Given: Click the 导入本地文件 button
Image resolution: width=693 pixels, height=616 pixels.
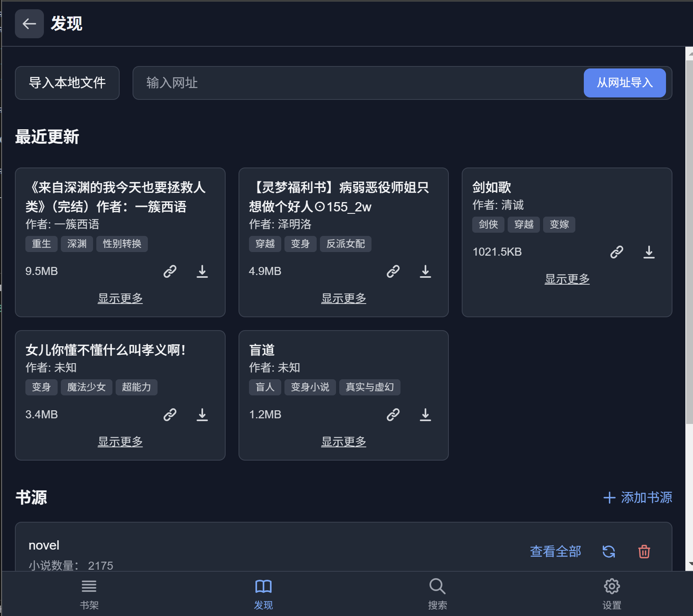Looking at the screenshot, I should coord(67,83).
